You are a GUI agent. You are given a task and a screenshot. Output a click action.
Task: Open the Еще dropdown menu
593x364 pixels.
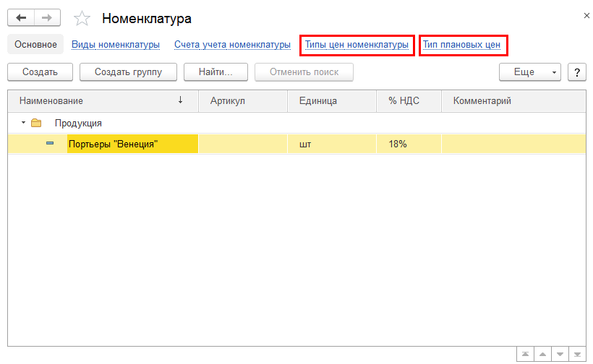click(x=529, y=72)
